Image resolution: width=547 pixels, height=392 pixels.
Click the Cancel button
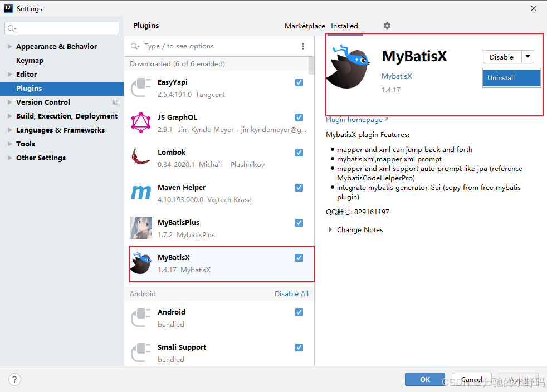pos(472,379)
